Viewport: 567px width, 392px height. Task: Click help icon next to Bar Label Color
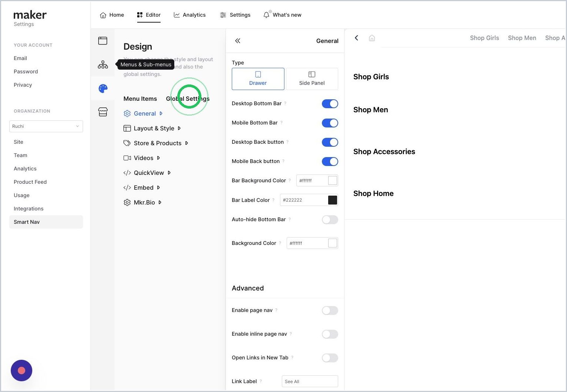tap(273, 200)
